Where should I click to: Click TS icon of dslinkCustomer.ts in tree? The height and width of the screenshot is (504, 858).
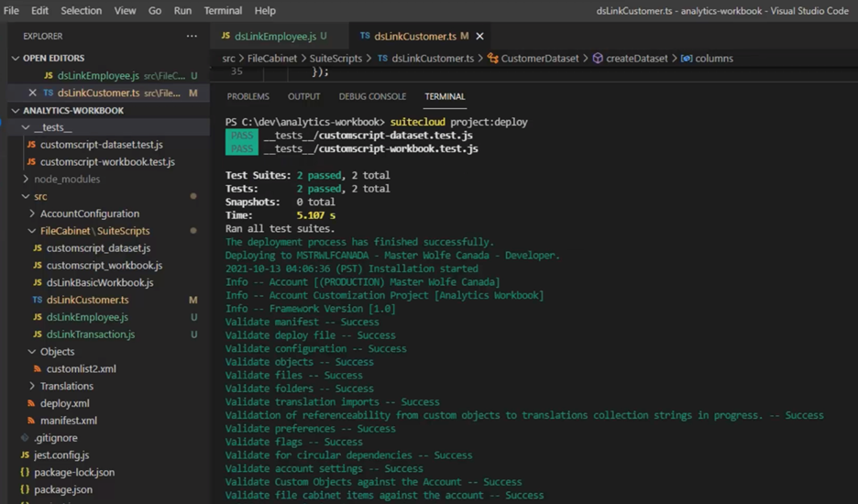click(38, 300)
